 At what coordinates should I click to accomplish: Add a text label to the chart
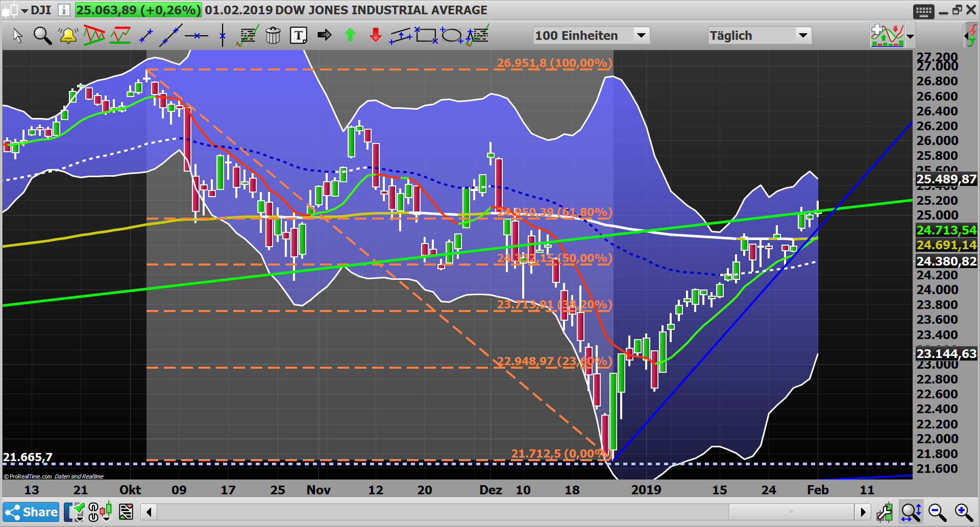[x=299, y=35]
